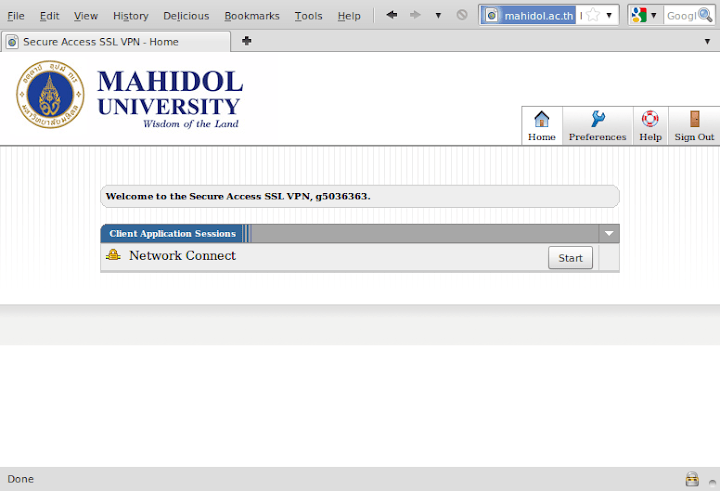This screenshot has height=491, width=720.
Task: Start the Network Connect session
Action: 570,258
